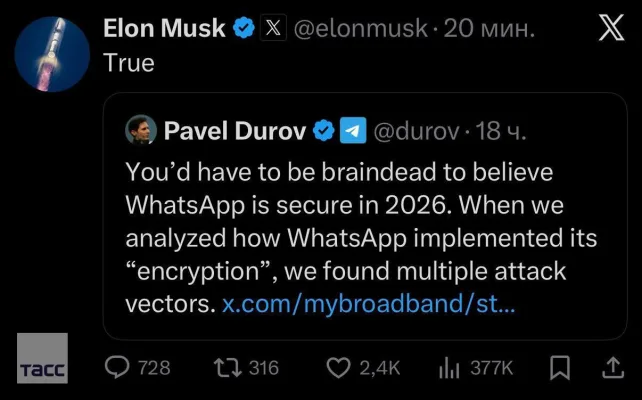Screen dimensions: 642x400
Task: Open view analytics bar chart icon
Action: [449, 368]
